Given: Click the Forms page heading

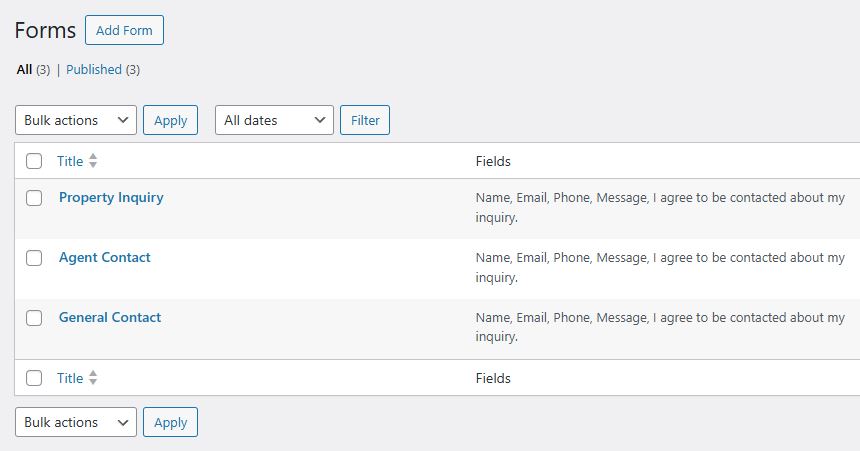Looking at the screenshot, I should (46, 30).
